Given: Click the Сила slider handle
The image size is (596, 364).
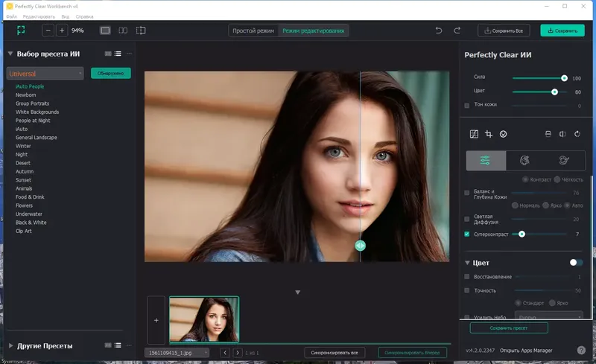Looking at the screenshot, I should (x=564, y=77).
